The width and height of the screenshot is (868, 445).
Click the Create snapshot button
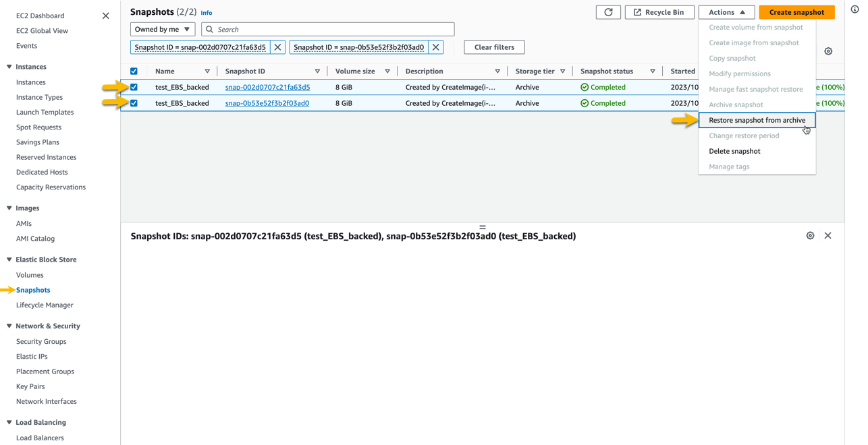pyautogui.click(x=796, y=11)
